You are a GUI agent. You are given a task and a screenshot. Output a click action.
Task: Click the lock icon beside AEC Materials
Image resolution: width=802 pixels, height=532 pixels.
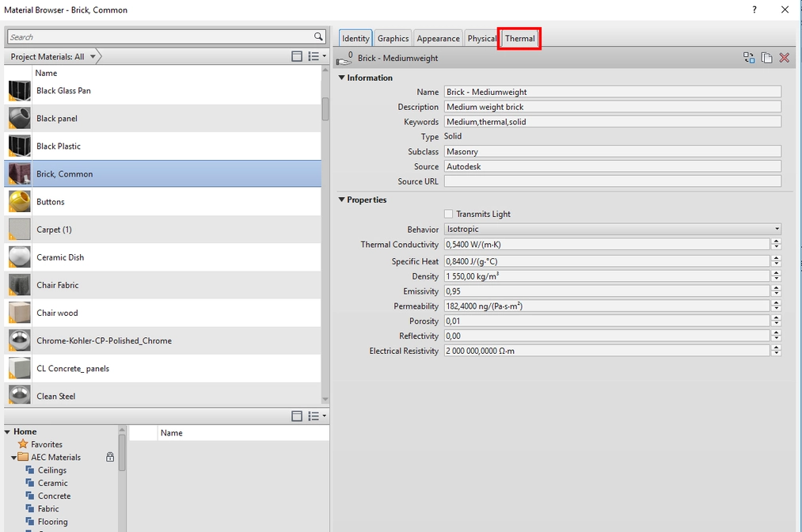coord(110,457)
